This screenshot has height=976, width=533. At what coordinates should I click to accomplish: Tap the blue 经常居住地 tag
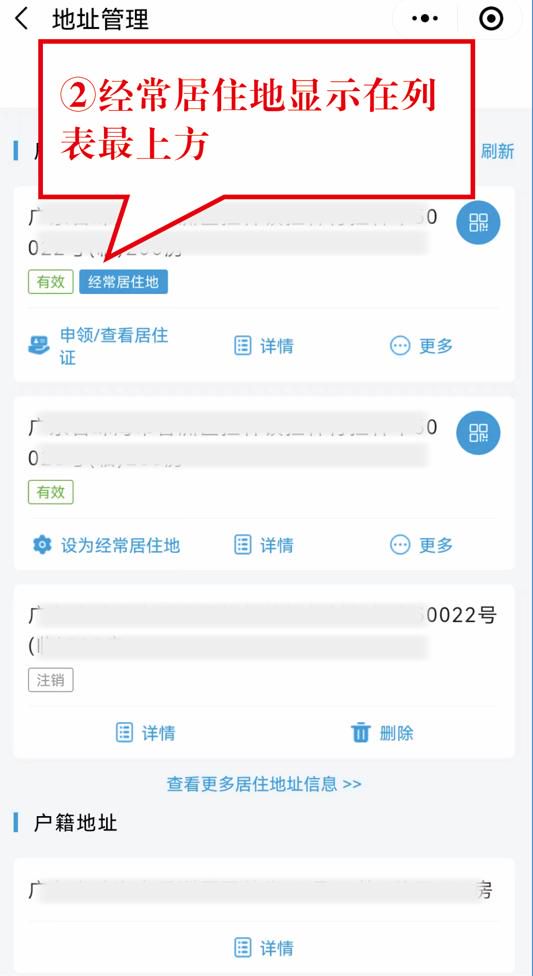123,282
